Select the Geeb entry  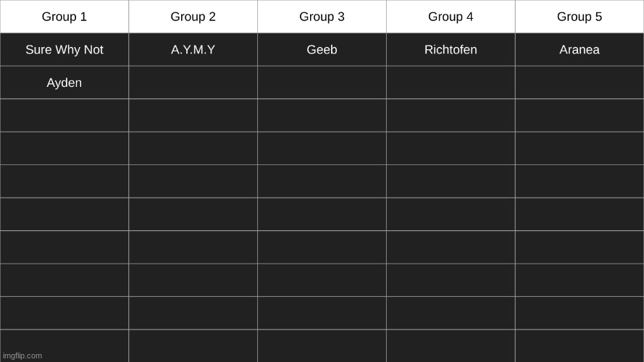tap(322, 50)
